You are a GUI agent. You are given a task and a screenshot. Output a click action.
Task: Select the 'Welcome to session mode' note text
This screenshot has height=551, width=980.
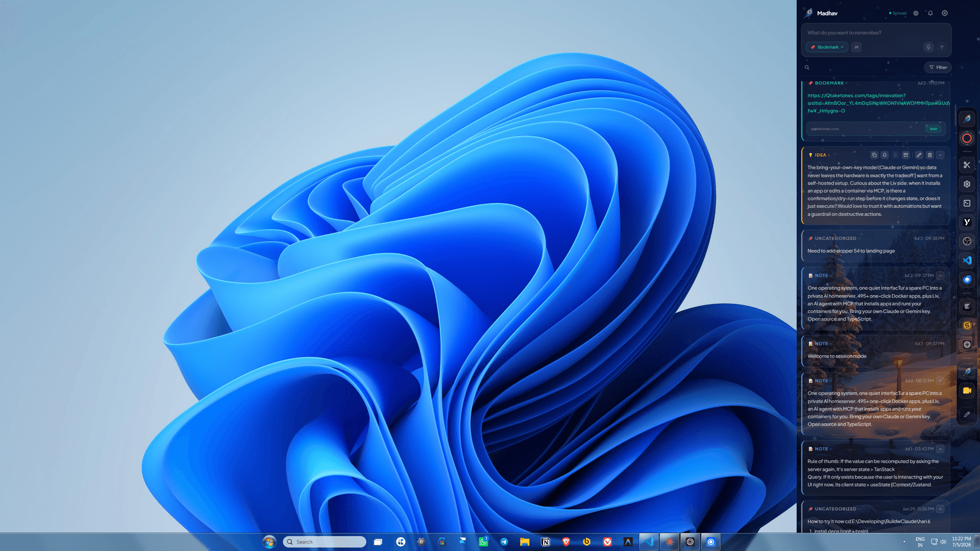point(837,356)
